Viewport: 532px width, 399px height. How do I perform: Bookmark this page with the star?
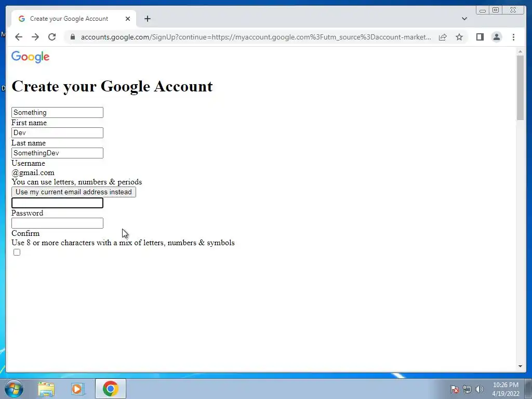click(x=459, y=37)
